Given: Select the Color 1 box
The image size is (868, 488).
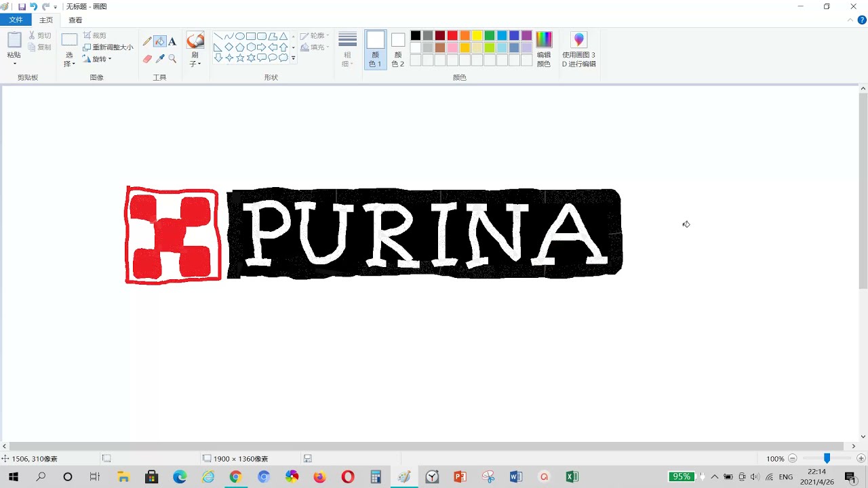Looking at the screenshot, I should click(x=376, y=49).
